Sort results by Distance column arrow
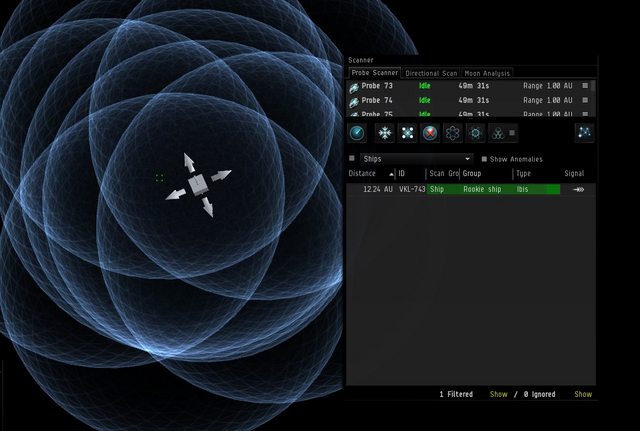The image size is (640, 431). click(391, 174)
